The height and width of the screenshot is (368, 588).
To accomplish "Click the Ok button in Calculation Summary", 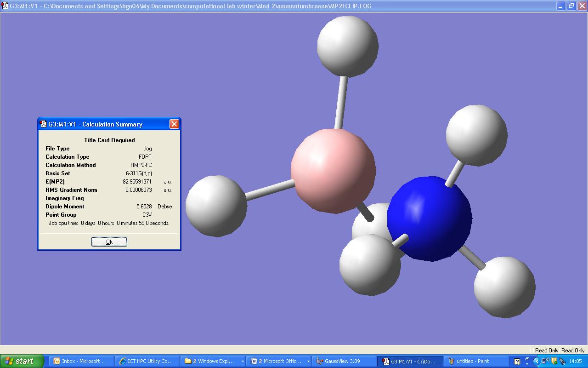I will 109,242.
